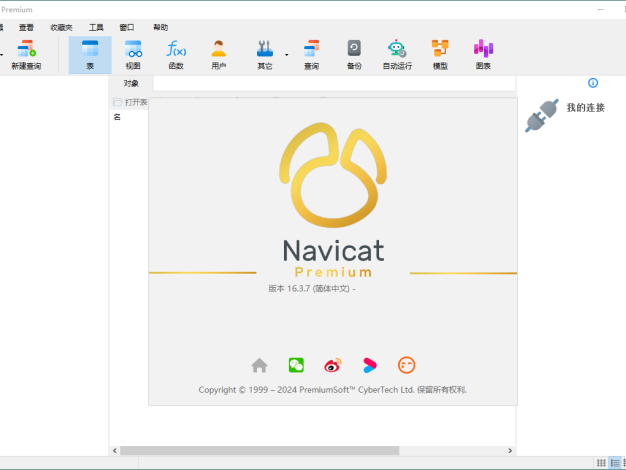The image size is (626, 470).
Task: Minimize the Navicat Premium window
Action: coord(600,9)
